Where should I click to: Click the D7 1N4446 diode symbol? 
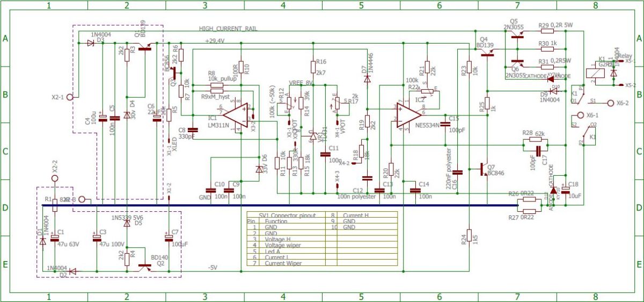pos(367,78)
